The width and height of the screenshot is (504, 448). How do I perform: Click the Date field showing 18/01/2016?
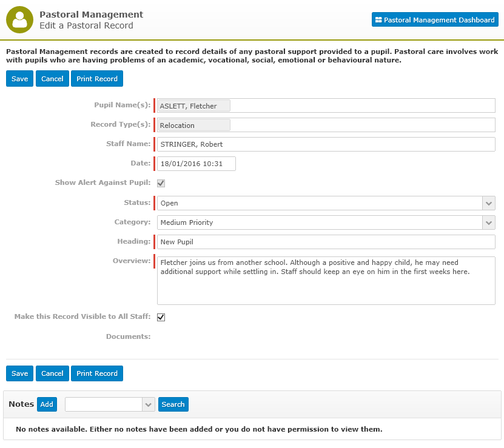coord(196,164)
